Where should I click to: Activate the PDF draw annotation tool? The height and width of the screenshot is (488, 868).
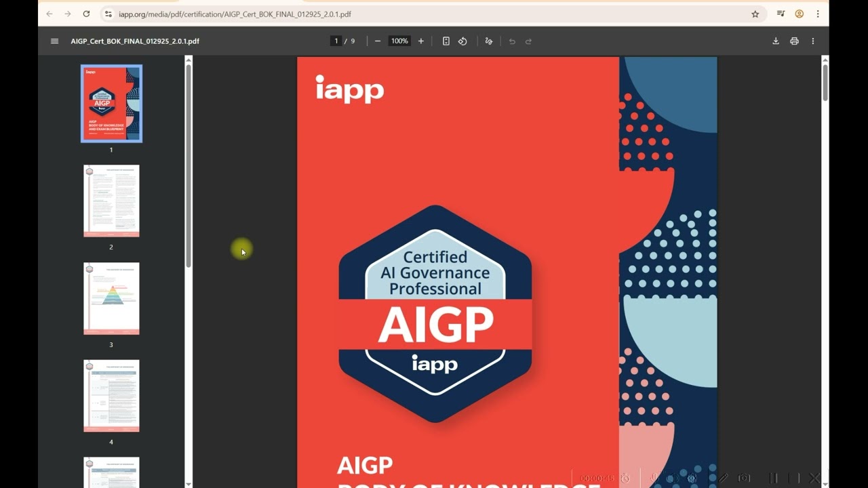pyautogui.click(x=488, y=41)
